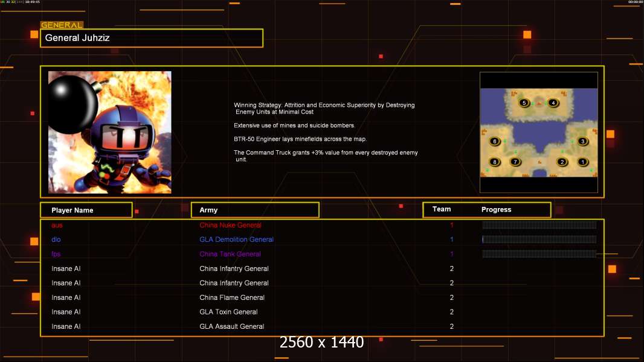Click China Tank General army entry
Screen dimensions: 644x362
[230, 254]
